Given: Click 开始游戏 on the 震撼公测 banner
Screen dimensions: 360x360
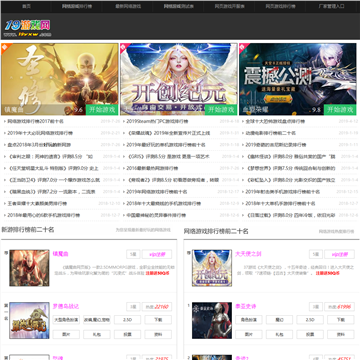Looking at the screenshot, I should click(x=340, y=110).
